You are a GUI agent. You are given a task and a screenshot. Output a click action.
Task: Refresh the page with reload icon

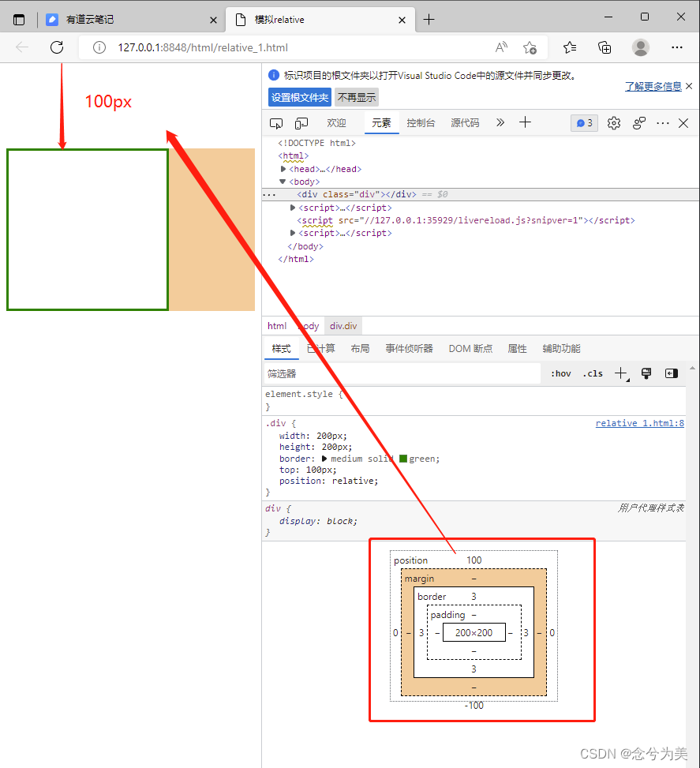pos(57,47)
